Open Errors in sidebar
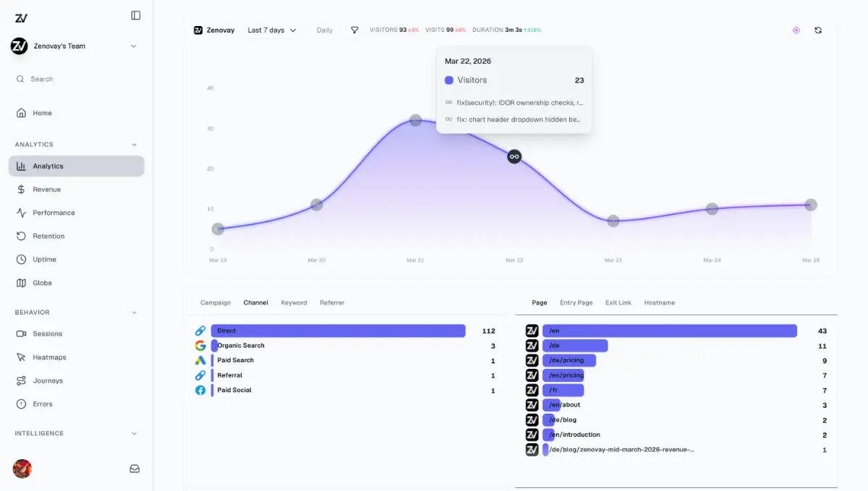 [x=76, y=404]
